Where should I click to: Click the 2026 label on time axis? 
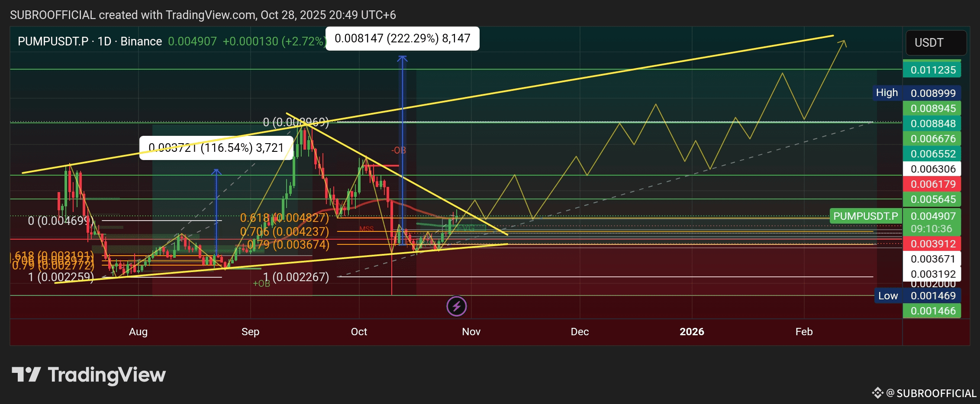[692, 332]
